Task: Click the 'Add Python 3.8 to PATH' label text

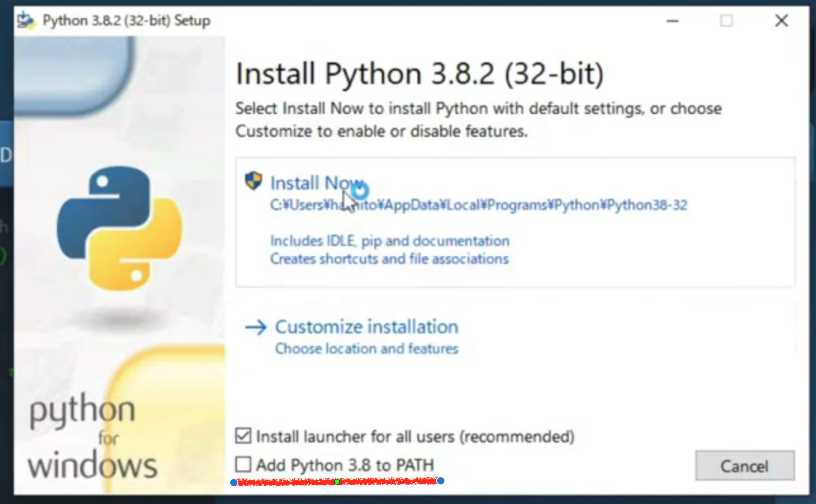Action: click(x=345, y=465)
